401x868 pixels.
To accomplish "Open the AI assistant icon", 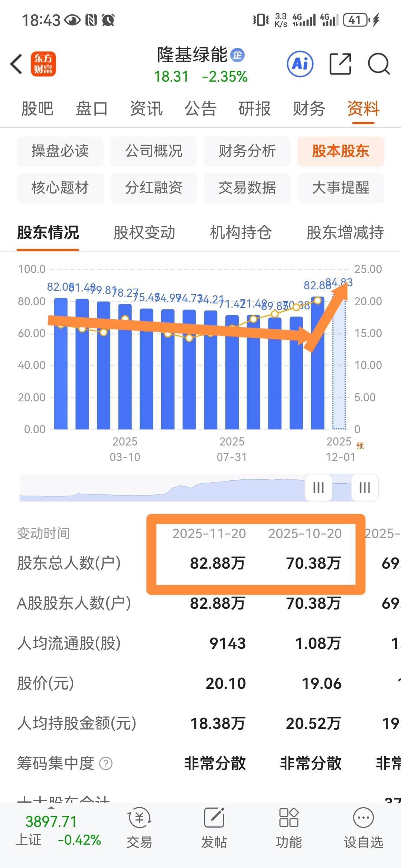I will [x=300, y=64].
